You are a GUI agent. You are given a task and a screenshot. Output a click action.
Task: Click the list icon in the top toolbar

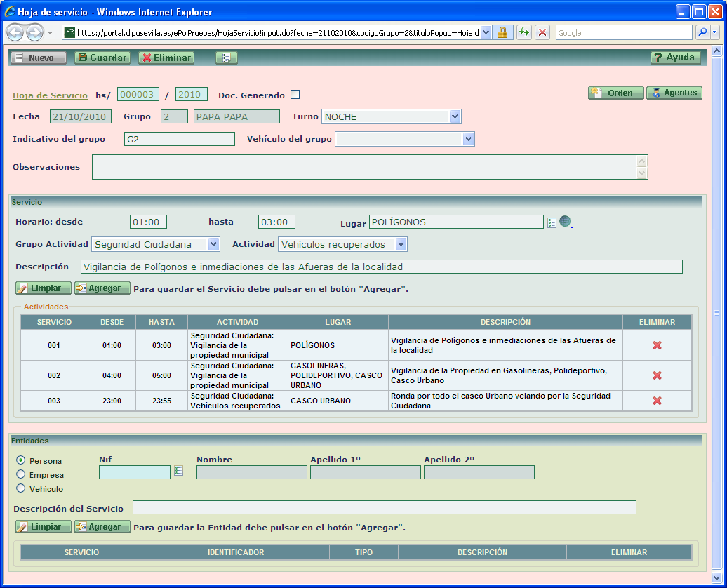tap(227, 58)
